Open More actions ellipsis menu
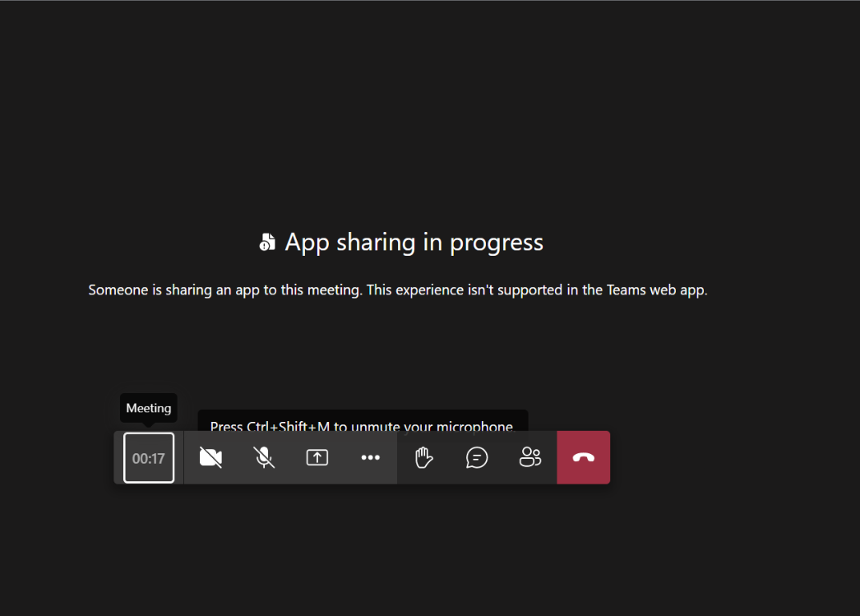 (x=370, y=457)
